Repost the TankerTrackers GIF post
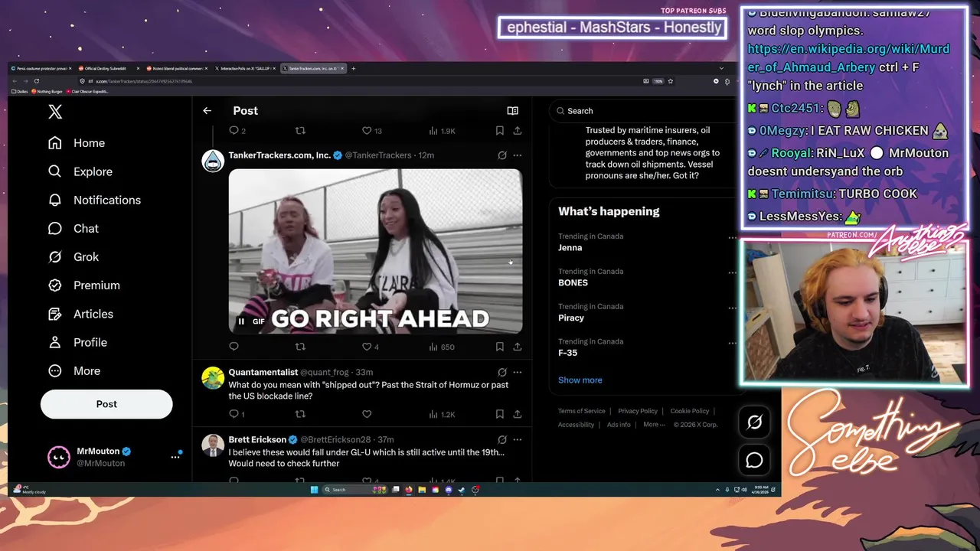Screen dimensions: 980x551 click(x=300, y=347)
